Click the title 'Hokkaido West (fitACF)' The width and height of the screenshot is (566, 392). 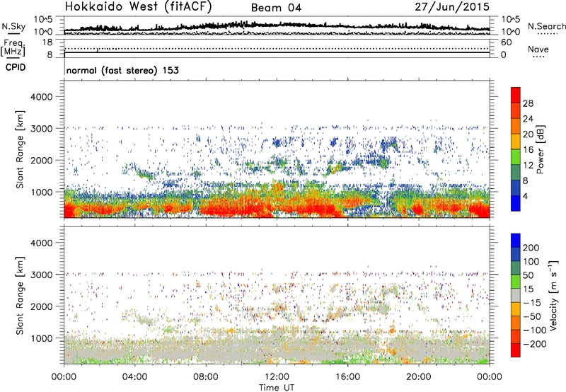pos(138,7)
